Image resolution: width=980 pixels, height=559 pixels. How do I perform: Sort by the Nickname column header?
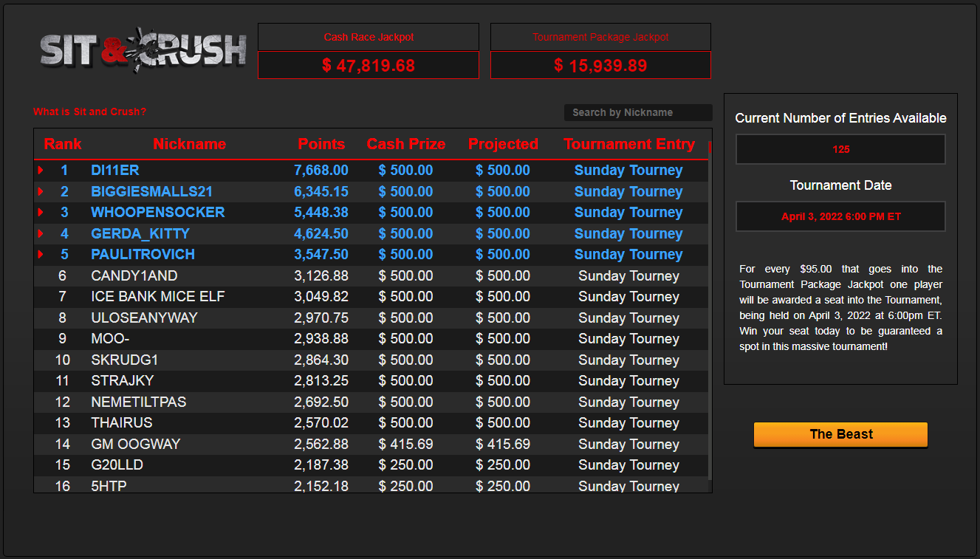click(x=189, y=144)
